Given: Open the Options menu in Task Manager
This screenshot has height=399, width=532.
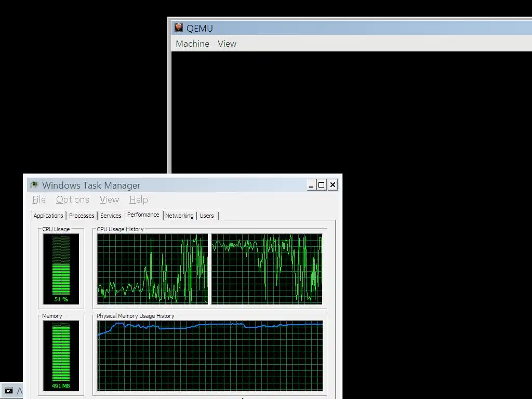Looking at the screenshot, I should pyautogui.click(x=73, y=199).
